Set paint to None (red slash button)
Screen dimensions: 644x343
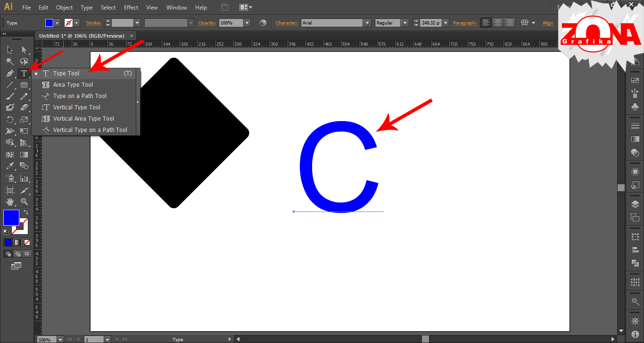pos(27,243)
